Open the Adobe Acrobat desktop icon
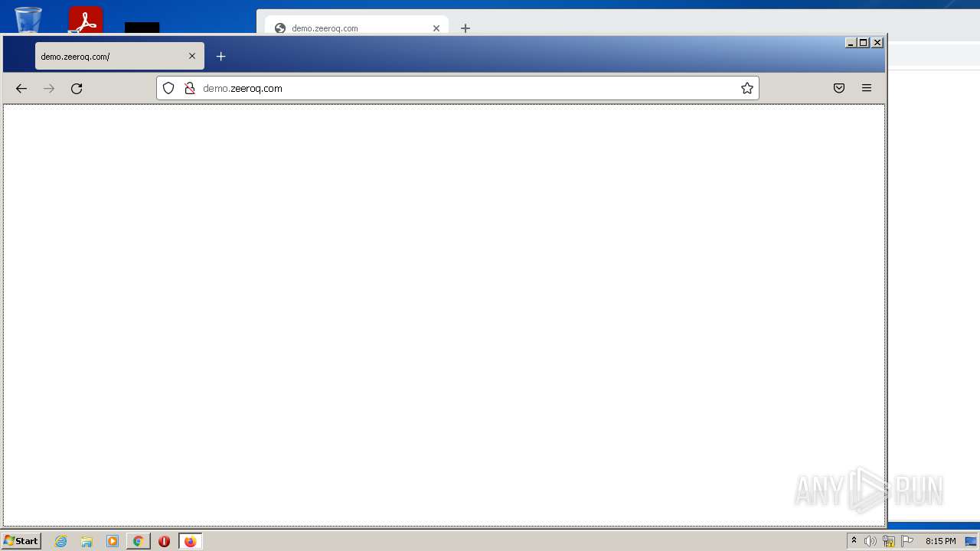This screenshot has height=551, width=980. [85, 20]
